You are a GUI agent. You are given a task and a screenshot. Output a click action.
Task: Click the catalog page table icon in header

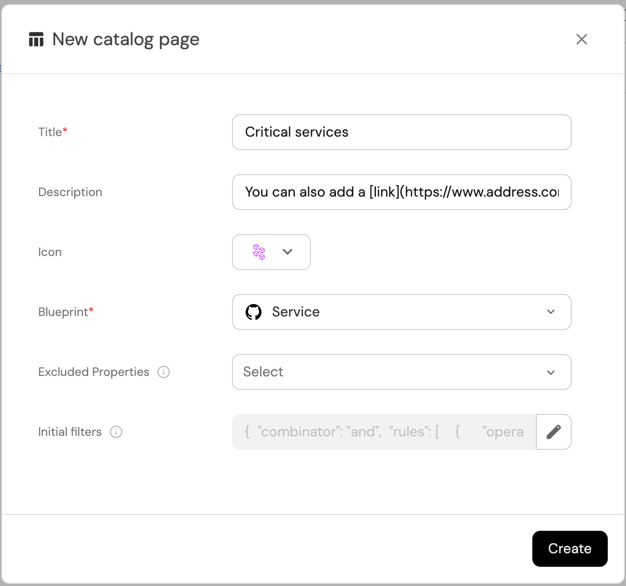(x=36, y=40)
